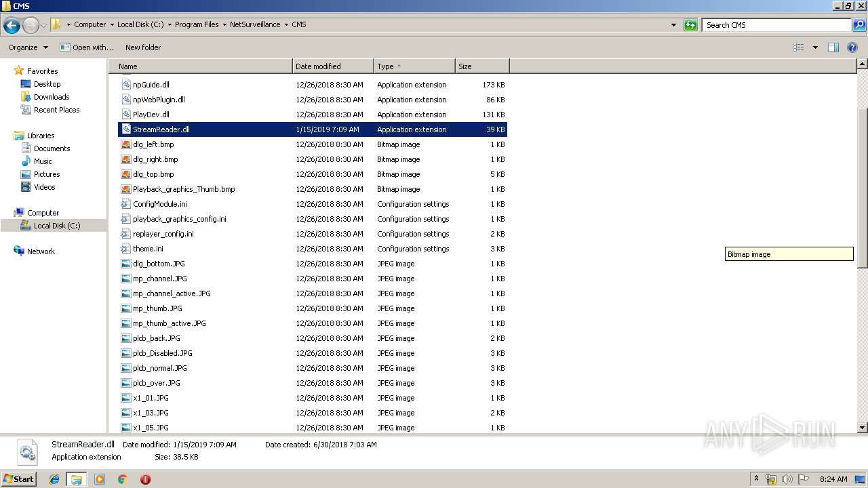Expand the Program Files breadcrumb arrow

[x=224, y=24]
